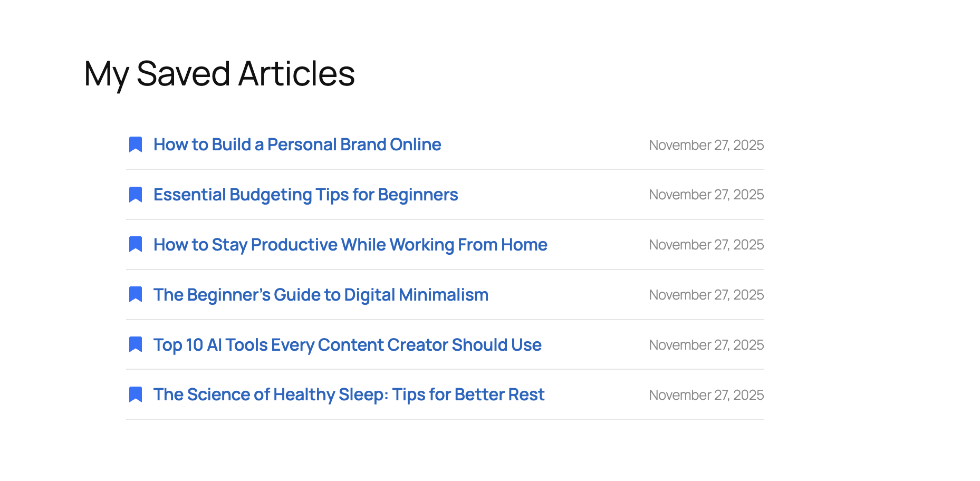Click the bookmark icon for Working From Home article
This screenshot has height=481, width=980.
tap(136, 244)
